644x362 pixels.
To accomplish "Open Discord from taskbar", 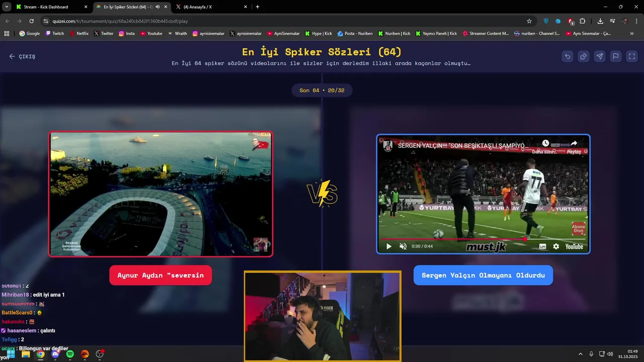I will [55, 354].
